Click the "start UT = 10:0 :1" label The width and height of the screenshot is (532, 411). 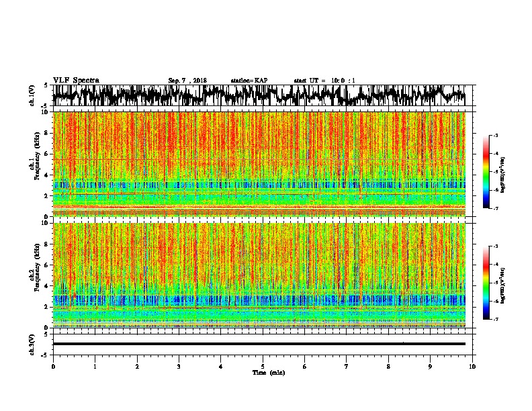(324, 81)
